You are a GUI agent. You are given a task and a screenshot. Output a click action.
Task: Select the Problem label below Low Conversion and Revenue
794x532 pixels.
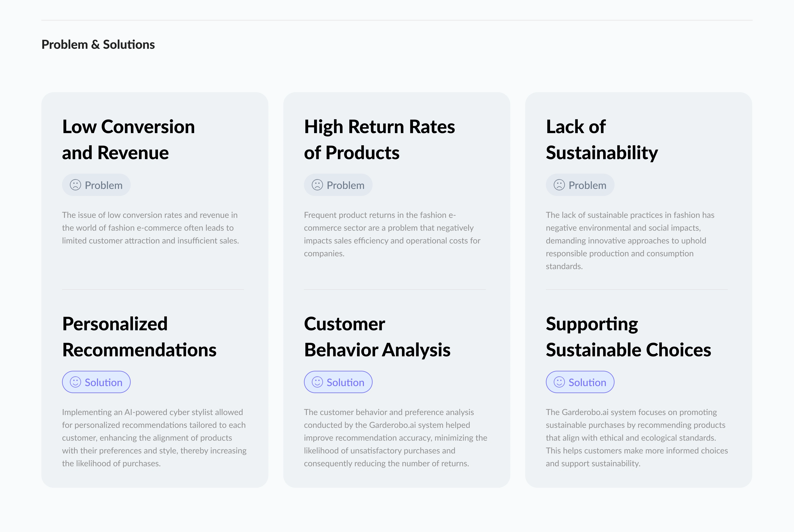(104, 185)
